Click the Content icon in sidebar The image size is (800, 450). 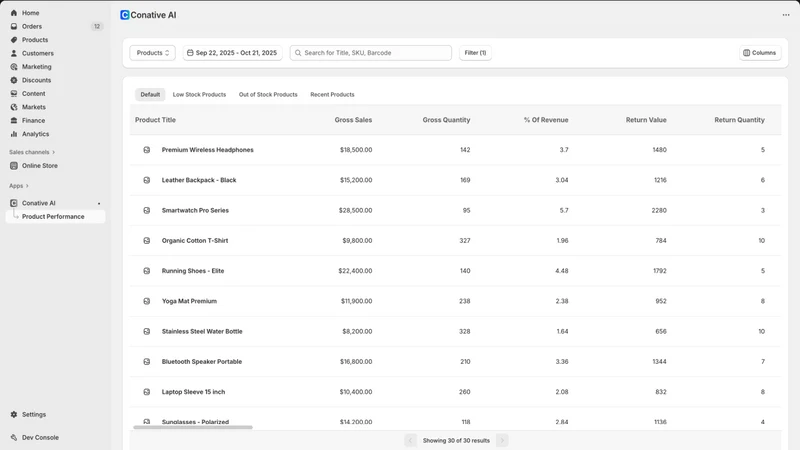(14, 94)
